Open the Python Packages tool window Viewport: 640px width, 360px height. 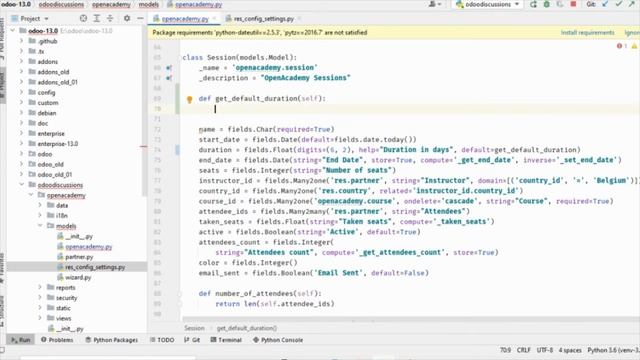(x=111, y=340)
